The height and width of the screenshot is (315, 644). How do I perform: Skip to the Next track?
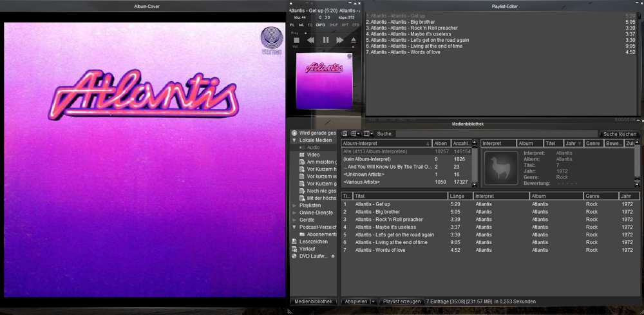point(339,40)
